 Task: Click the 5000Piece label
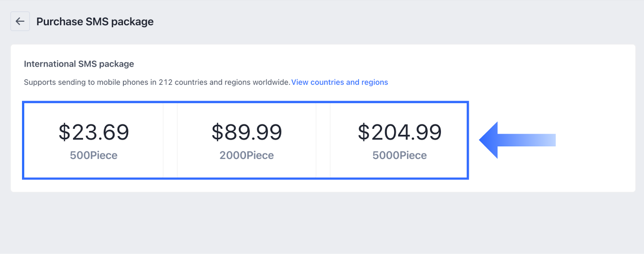(400, 155)
